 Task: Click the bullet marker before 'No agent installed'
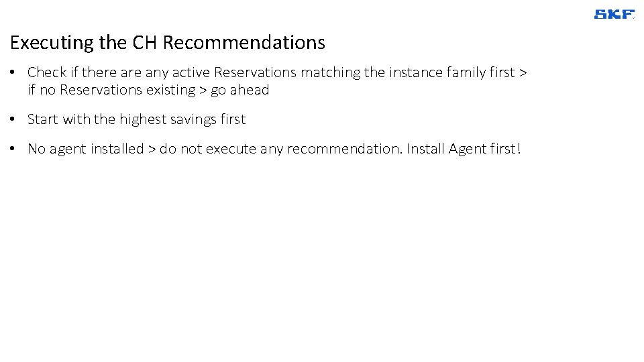tap(14, 149)
